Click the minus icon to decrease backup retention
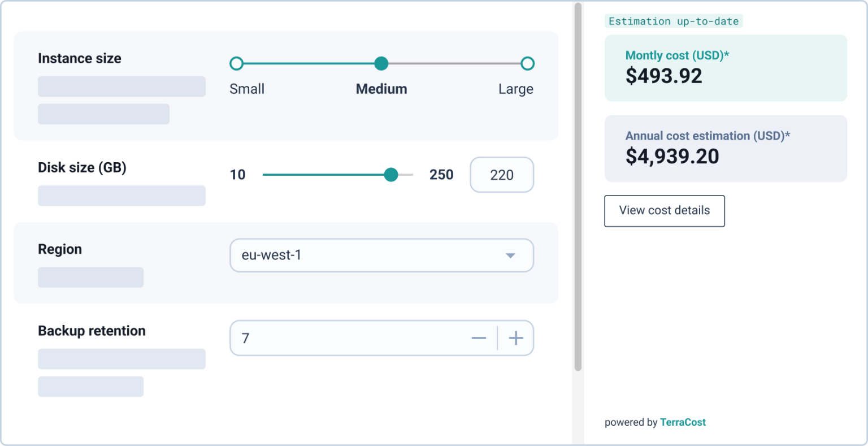This screenshot has width=868, height=446. click(479, 337)
